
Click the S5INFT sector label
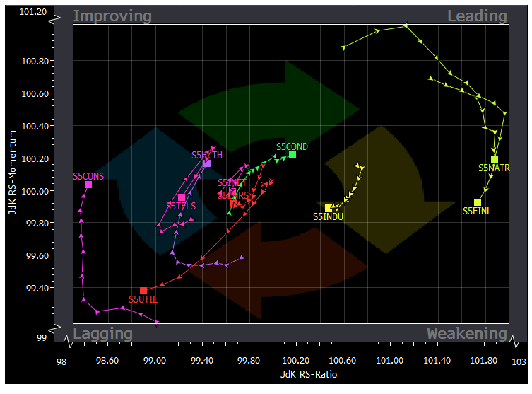[232, 183]
